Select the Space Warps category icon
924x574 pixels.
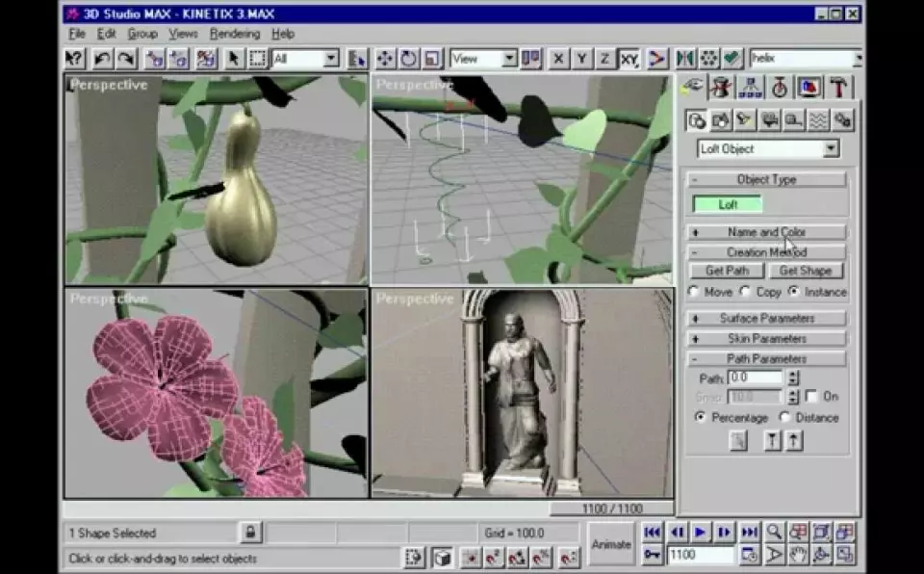[x=818, y=120]
